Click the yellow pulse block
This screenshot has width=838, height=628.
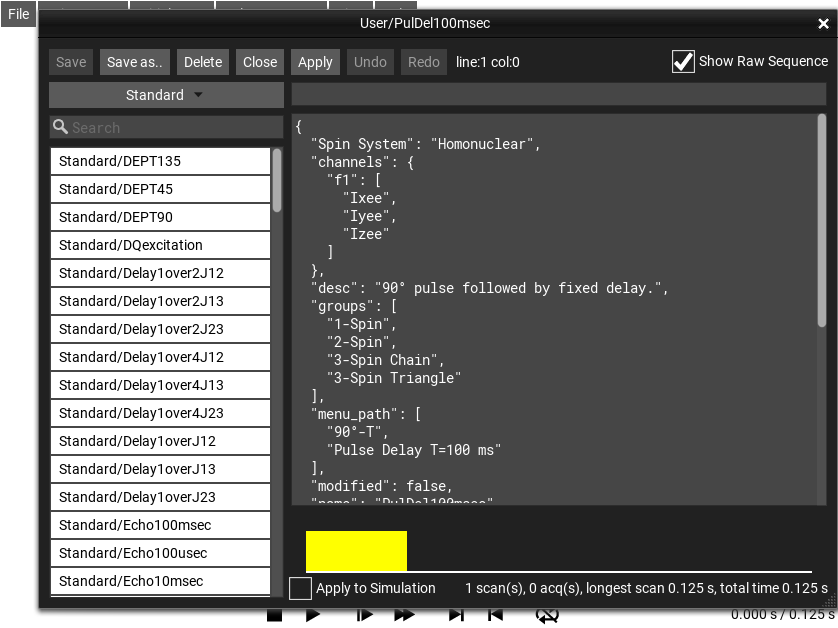point(356,551)
